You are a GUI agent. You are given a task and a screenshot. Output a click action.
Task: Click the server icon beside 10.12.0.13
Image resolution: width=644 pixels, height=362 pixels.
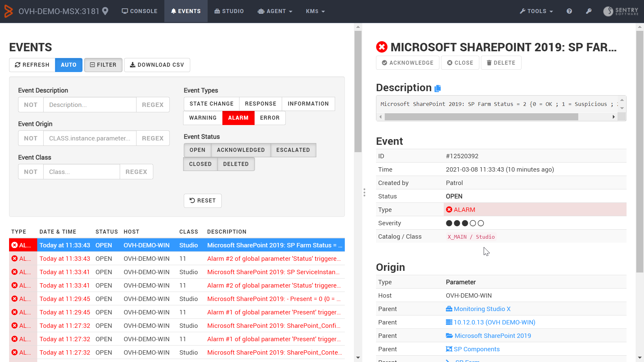click(449, 322)
